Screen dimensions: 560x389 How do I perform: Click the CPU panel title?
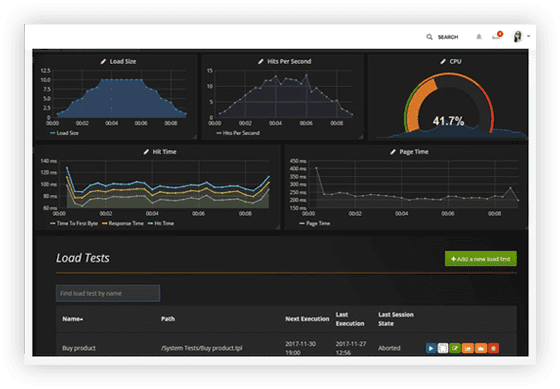455,61
